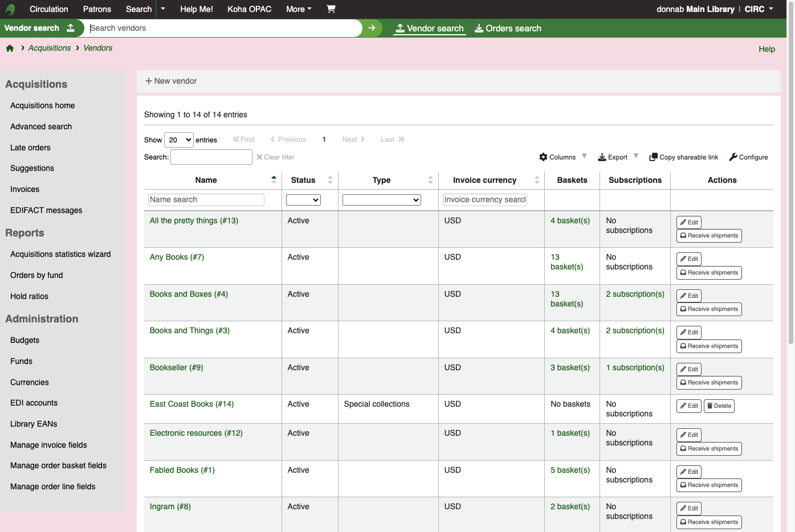Viewport: 795px width, 532px height.
Task: Receive shipments for Any Books
Action: [x=709, y=273]
